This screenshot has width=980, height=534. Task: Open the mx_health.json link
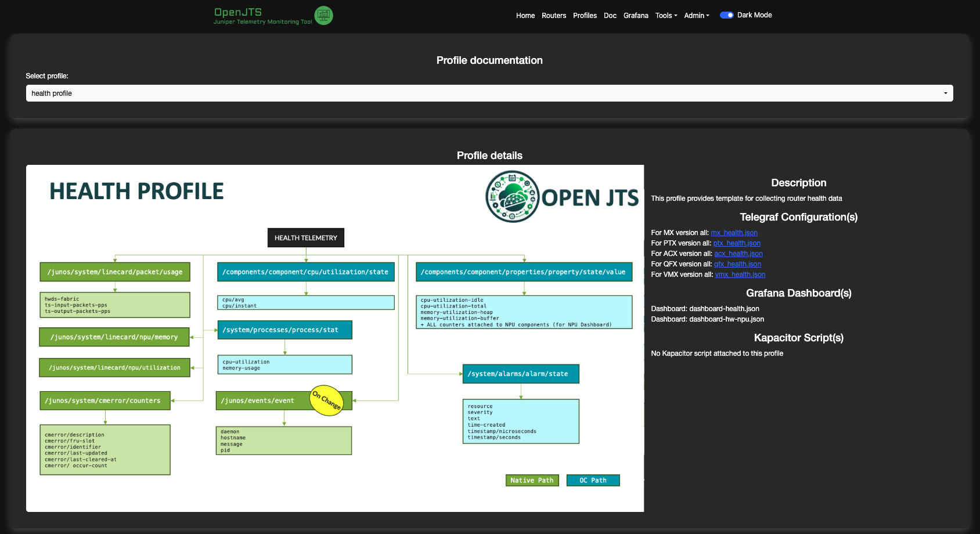pyautogui.click(x=734, y=233)
